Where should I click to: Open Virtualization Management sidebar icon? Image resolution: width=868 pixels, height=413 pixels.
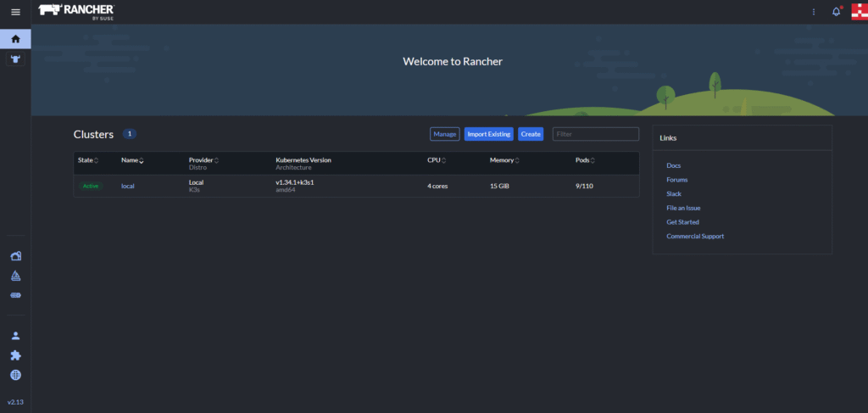(x=15, y=295)
